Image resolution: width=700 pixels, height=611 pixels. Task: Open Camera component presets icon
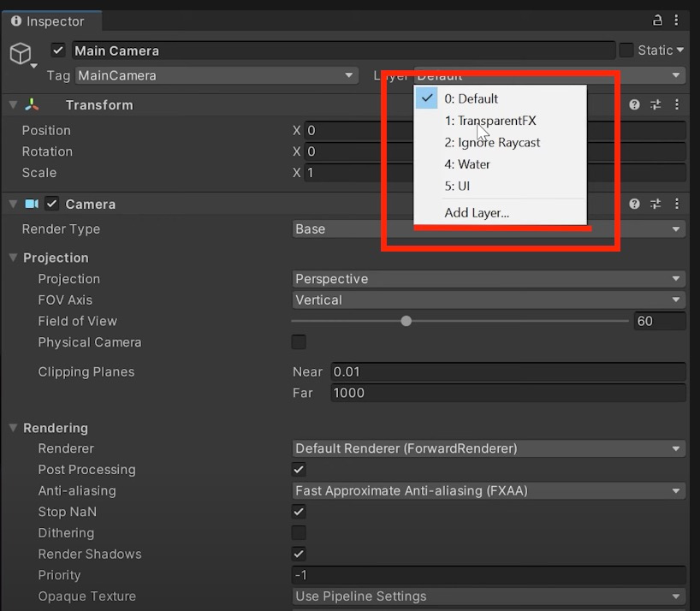click(656, 205)
